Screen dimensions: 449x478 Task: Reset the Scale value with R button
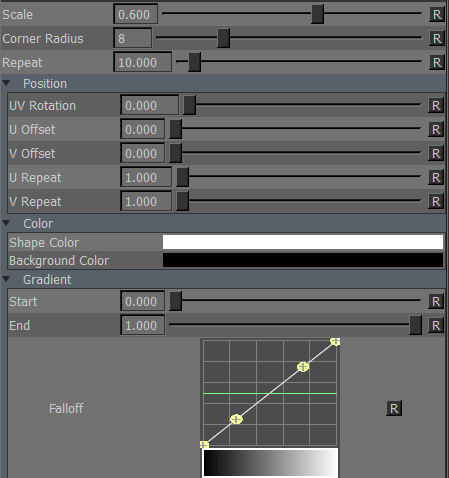(437, 15)
